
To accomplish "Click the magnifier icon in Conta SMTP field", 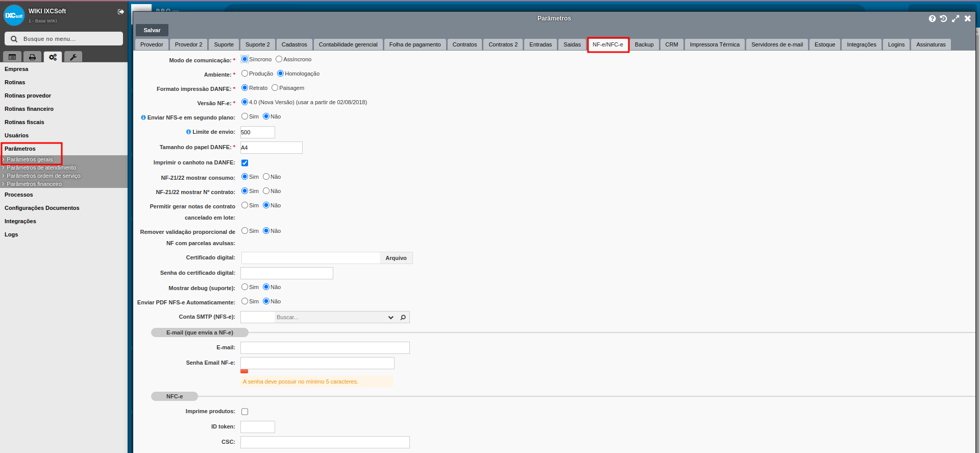I will pyautogui.click(x=403, y=317).
